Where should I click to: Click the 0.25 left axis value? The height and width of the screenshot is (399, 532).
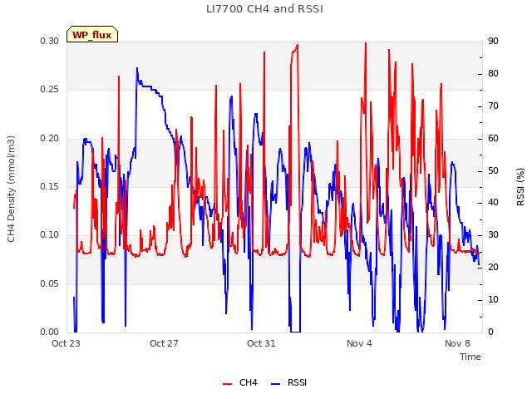coord(50,90)
